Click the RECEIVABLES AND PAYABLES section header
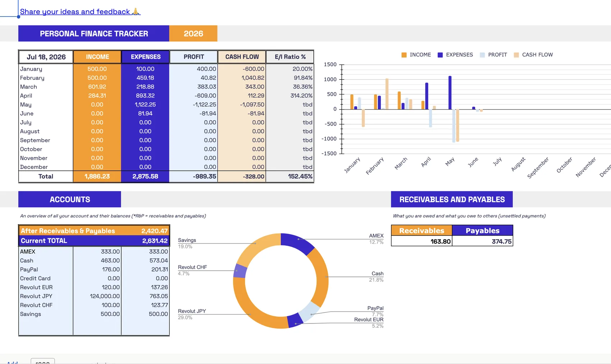 452,199
